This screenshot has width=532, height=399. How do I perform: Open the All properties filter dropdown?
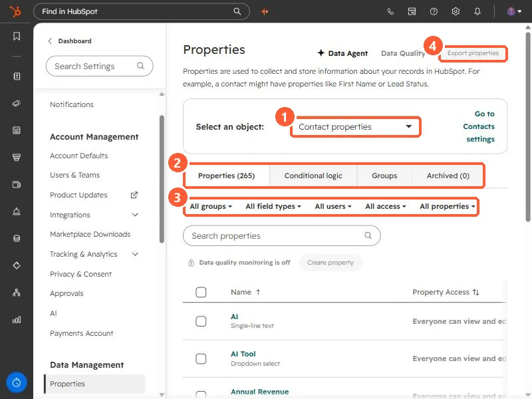click(447, 206)
